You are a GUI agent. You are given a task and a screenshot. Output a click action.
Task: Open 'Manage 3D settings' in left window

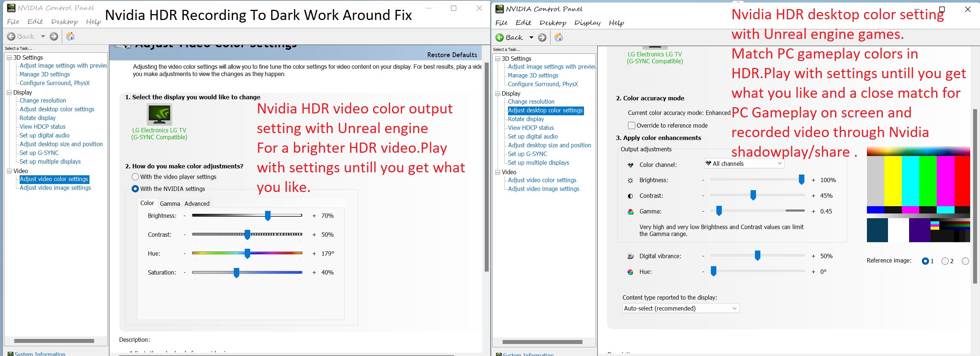pos(44,74)
